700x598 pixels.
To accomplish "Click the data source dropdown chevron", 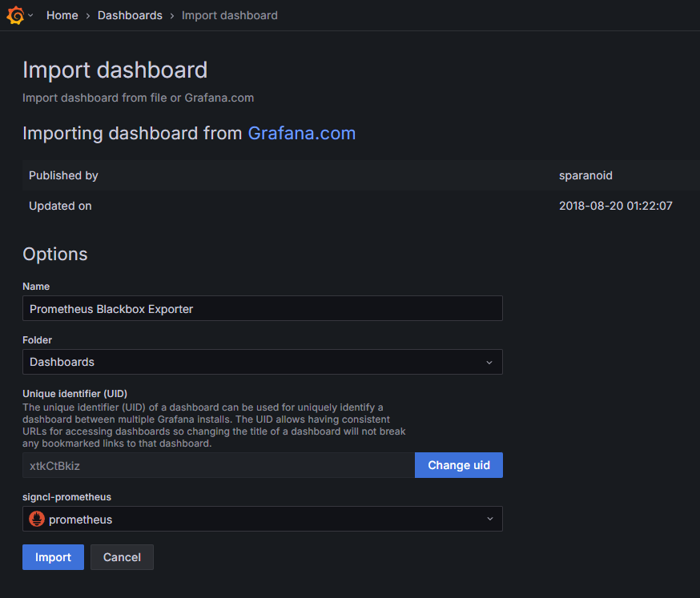I will (489, 519).
